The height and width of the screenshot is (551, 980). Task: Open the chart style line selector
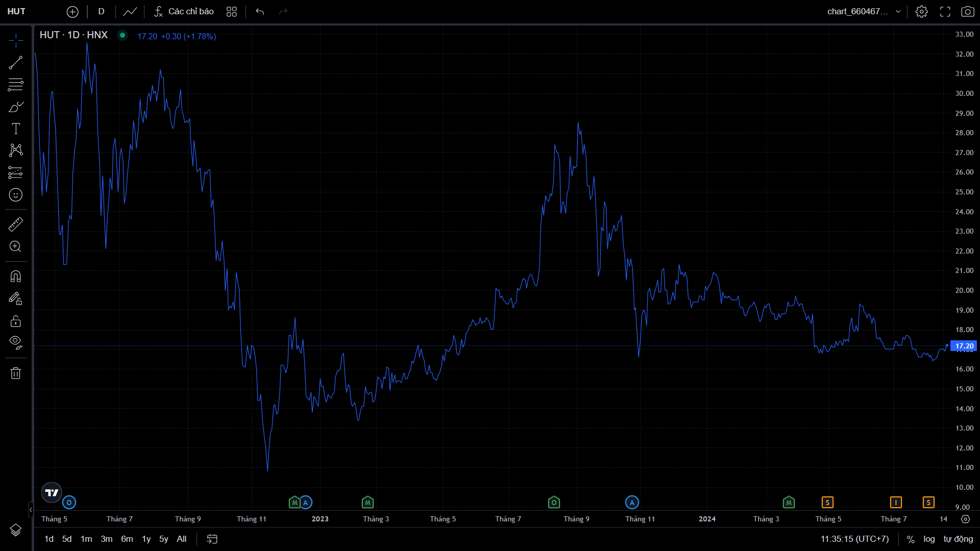(x=130, y=12)
